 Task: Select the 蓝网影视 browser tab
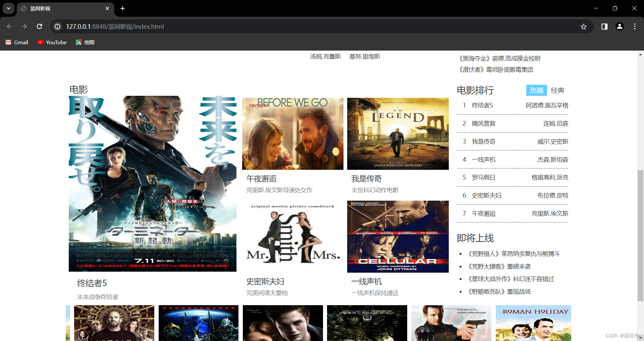[x=65, y=8]
